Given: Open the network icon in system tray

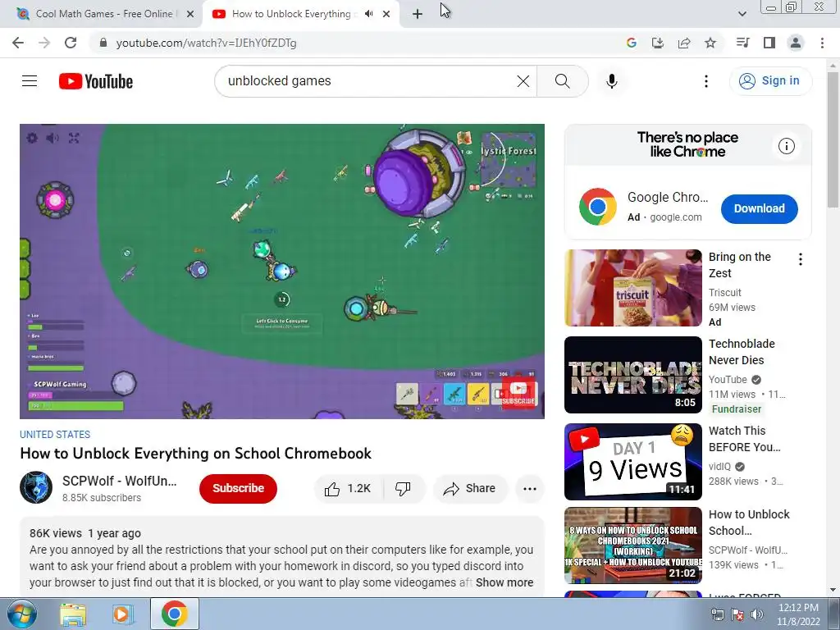Looking at the screenshot, I should [717, 614].
